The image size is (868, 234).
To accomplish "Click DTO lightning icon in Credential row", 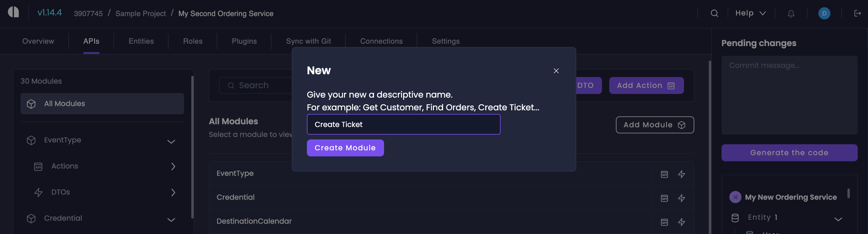I will (681, 198).
